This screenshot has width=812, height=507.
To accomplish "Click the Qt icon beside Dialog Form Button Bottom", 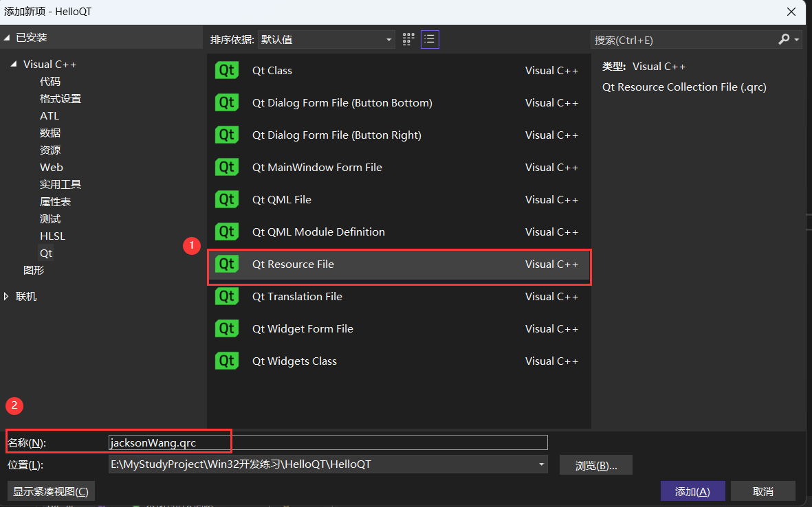I will (227, 102).
